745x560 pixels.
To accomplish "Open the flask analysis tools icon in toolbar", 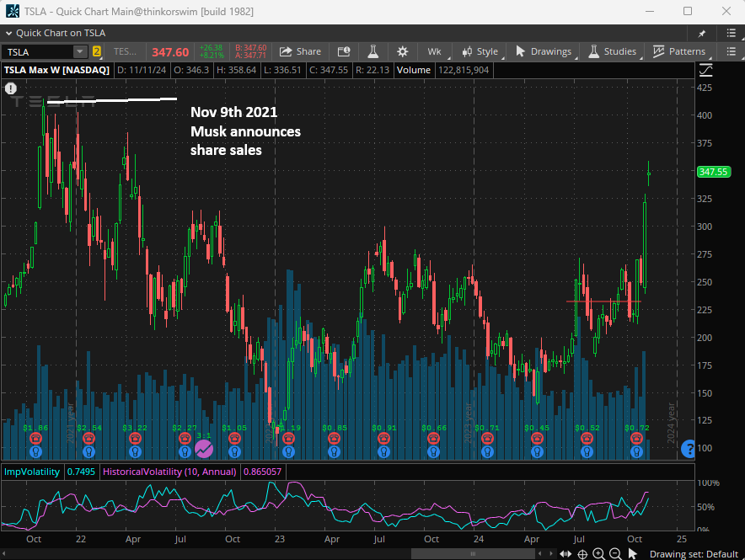I will tap(373, 51).
